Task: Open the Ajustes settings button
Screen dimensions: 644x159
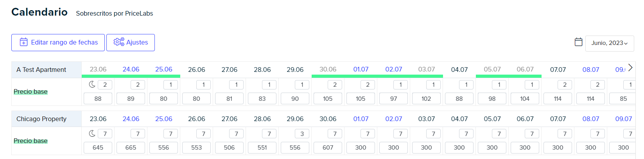Action: pos(131,43)
